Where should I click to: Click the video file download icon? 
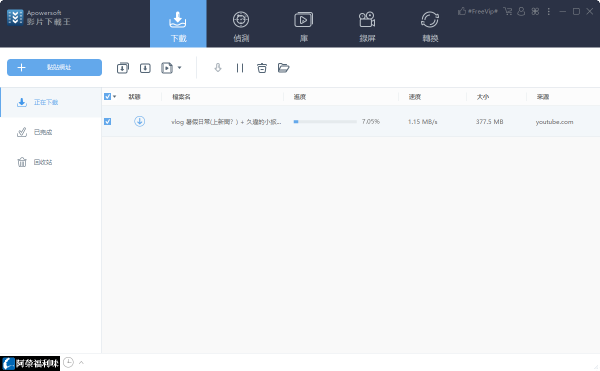(167, 68)
